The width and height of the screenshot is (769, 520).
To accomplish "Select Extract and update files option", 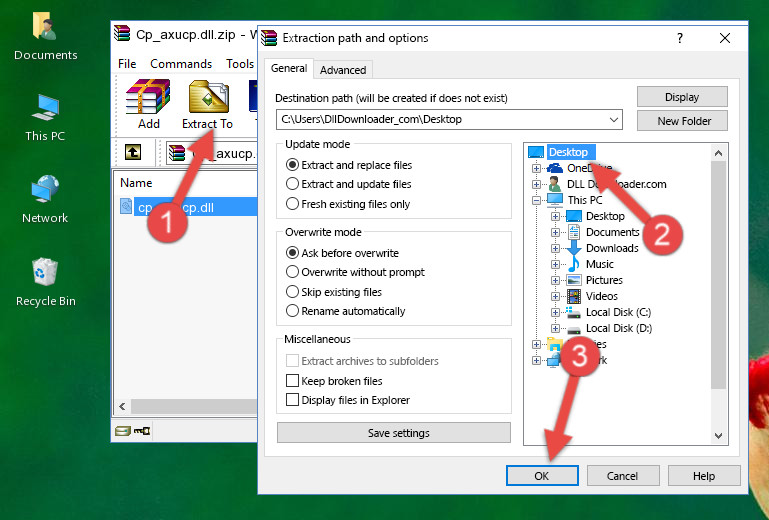I will (348, 184).
